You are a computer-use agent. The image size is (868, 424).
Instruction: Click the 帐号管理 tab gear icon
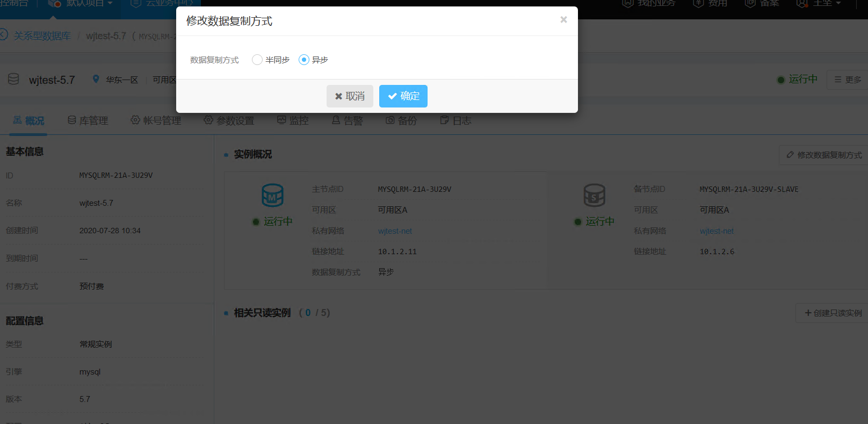point(135,120)
